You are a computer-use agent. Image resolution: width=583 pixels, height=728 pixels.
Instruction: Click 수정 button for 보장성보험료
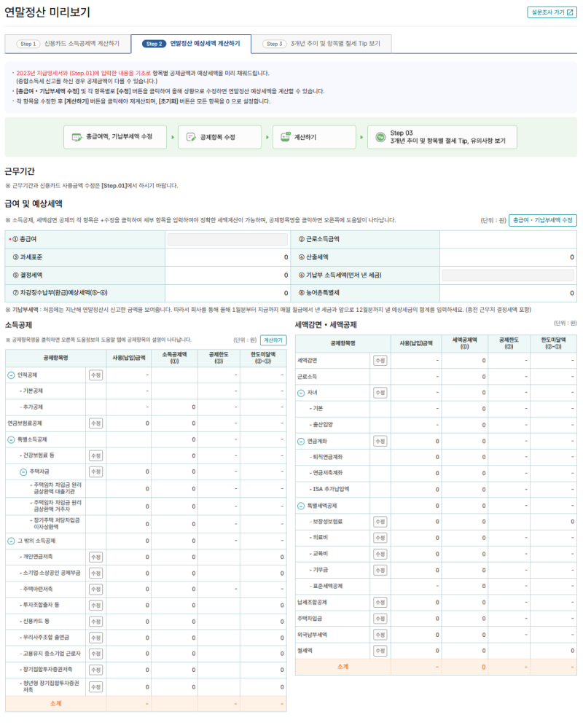pyautogui.click(x=380, y=522)
